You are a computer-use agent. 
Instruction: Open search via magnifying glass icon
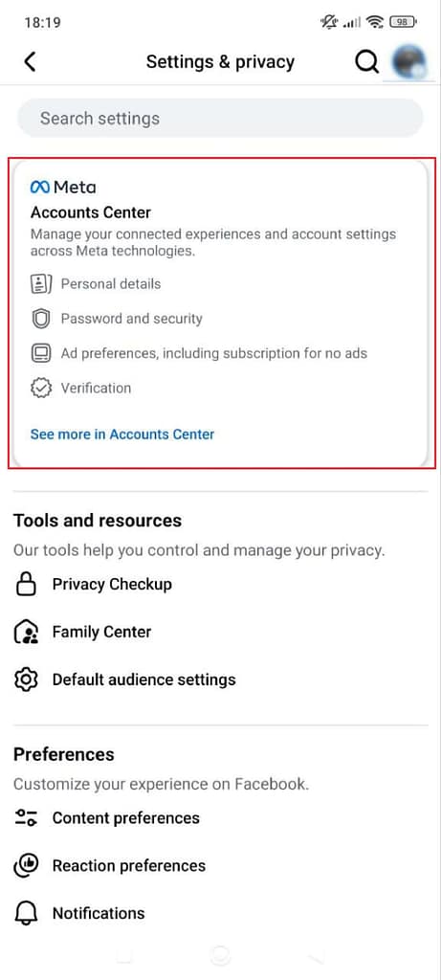(x=366, y=62)
